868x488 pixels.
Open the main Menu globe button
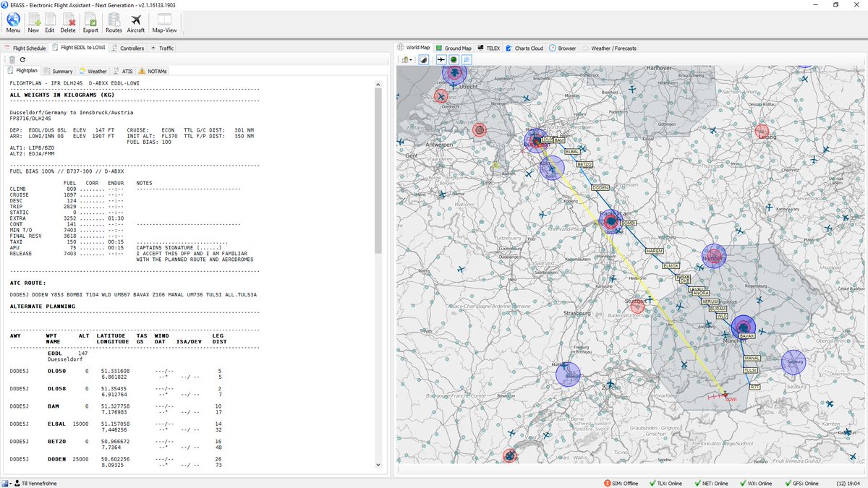(13, 23)
